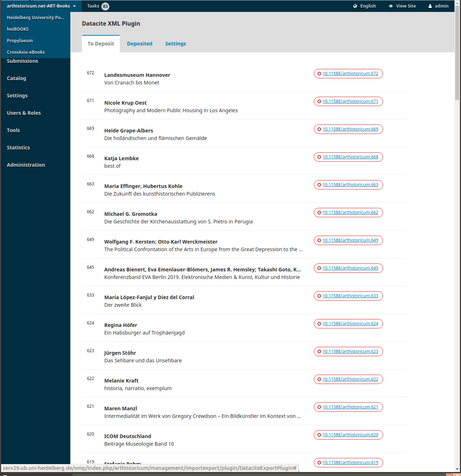Click red status circle for arthistoricum.620
461x476 pixels.
point(319,435)
